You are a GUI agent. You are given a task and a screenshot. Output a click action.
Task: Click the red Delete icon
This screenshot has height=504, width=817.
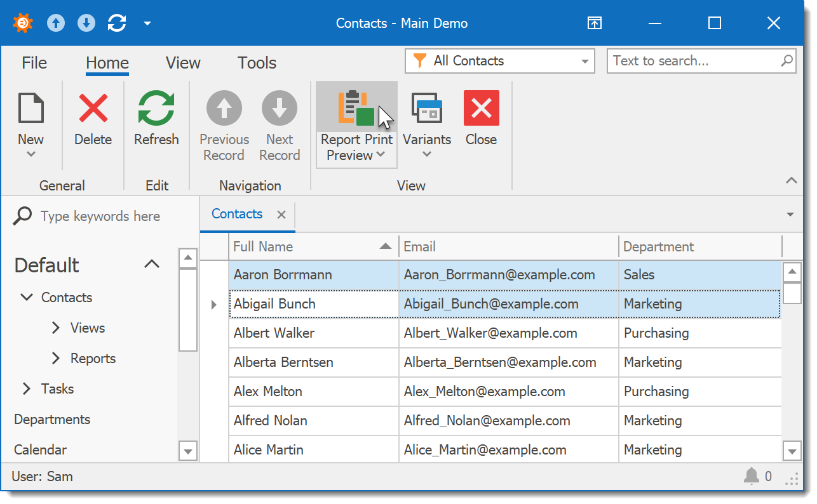[93, 108]
